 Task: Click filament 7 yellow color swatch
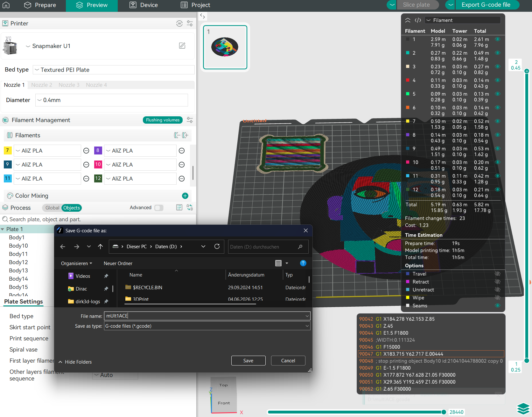pos(8,150)
